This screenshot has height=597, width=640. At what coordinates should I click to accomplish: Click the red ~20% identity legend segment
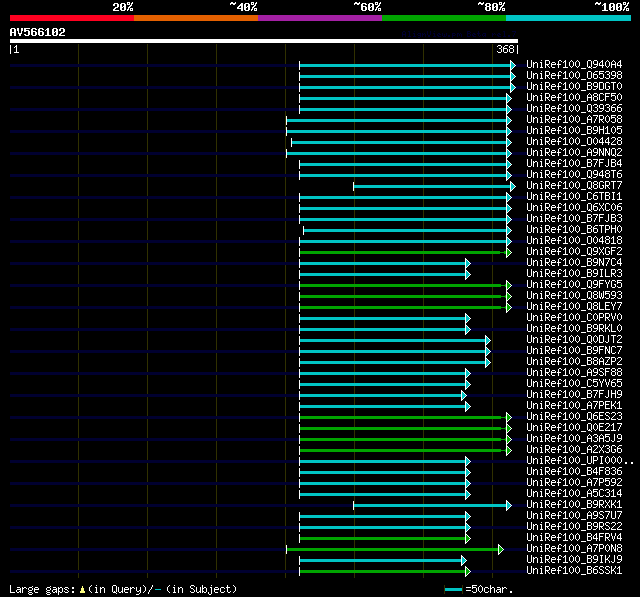(x=72, y=18)
